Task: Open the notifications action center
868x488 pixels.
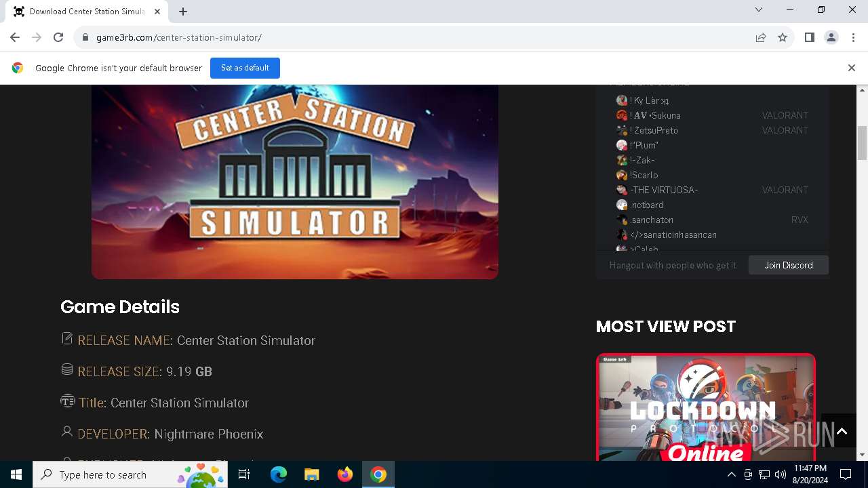Action: click(x=846, y=474)
